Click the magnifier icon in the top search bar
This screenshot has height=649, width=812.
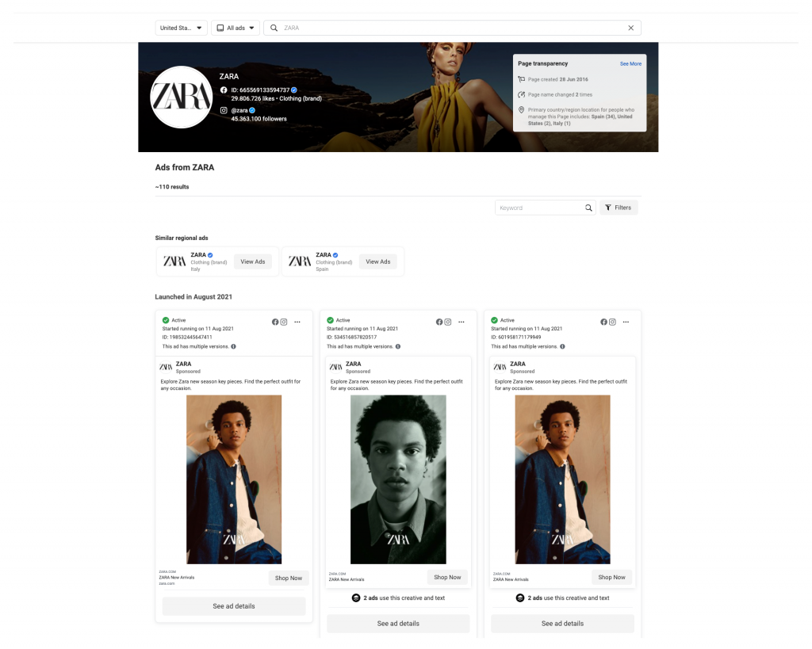click(274, 28)
